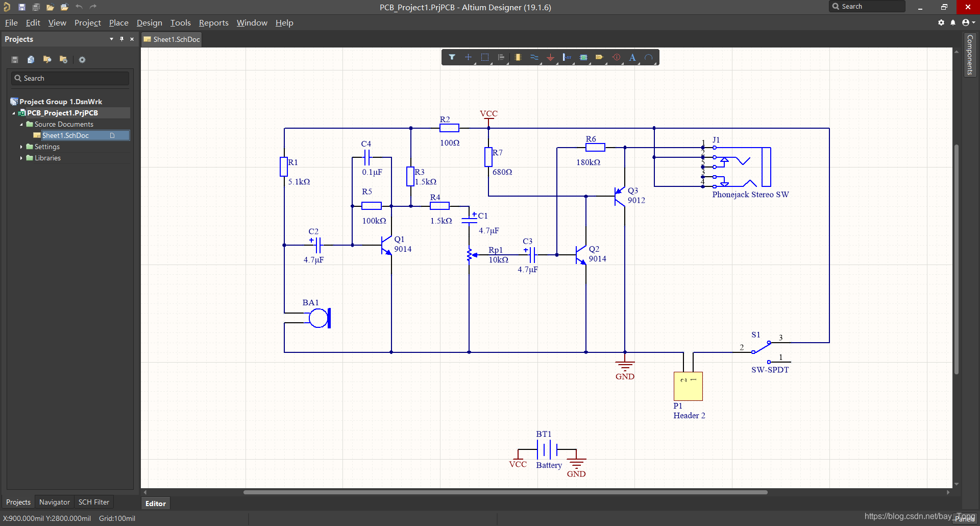Open the user account icon dropdown
This screenshot has width=980, height=526.
coord(968,22)
